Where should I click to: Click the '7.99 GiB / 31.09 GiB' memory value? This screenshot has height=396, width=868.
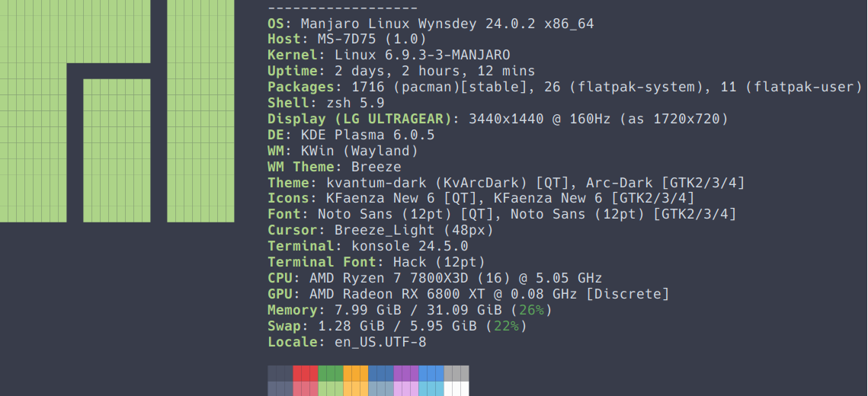pos(418,310)
